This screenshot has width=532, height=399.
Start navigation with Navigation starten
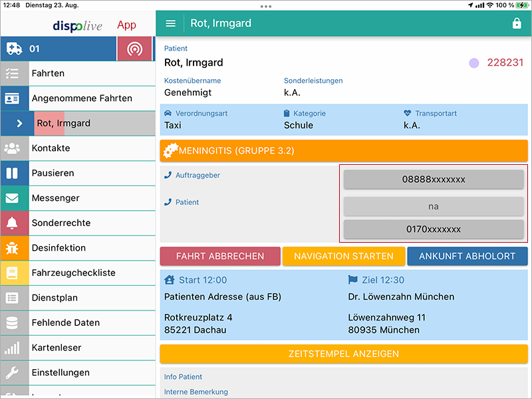pos(343,256)
